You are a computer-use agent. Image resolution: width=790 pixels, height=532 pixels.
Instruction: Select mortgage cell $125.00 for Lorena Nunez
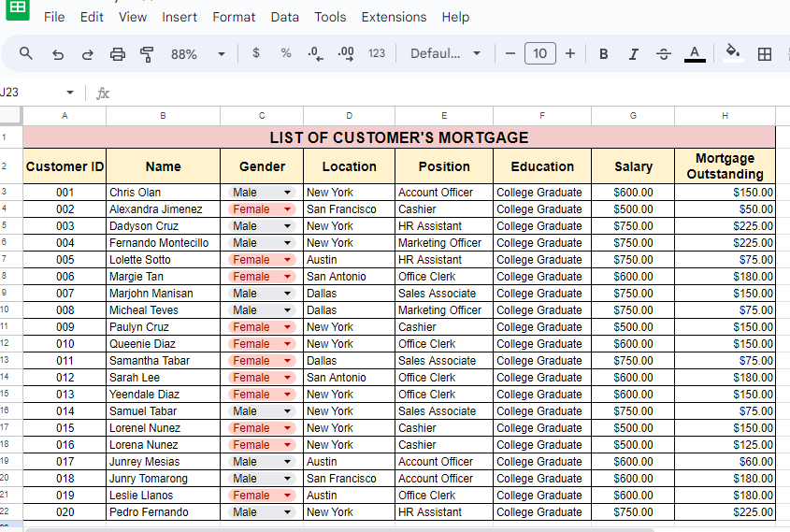(x=725, y=445)
